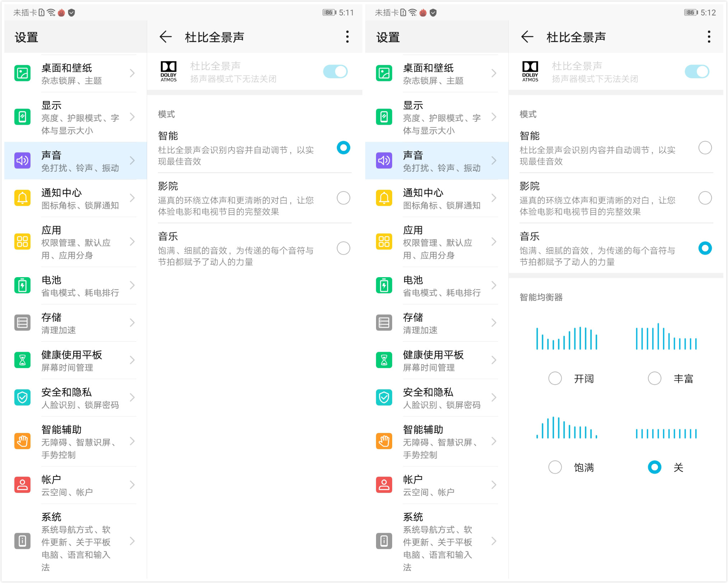This screenshot has height=583, width=728.
Task: Open 帐户 via the red account icon
Action: coord(22,485)
